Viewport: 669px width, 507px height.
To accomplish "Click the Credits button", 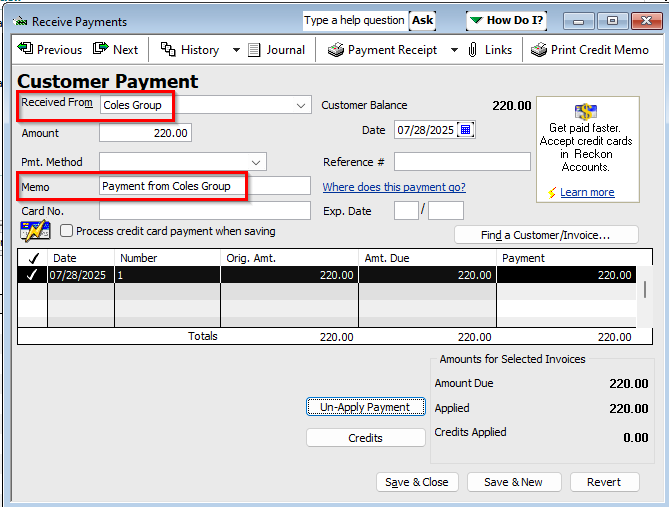I will (366, 438).
